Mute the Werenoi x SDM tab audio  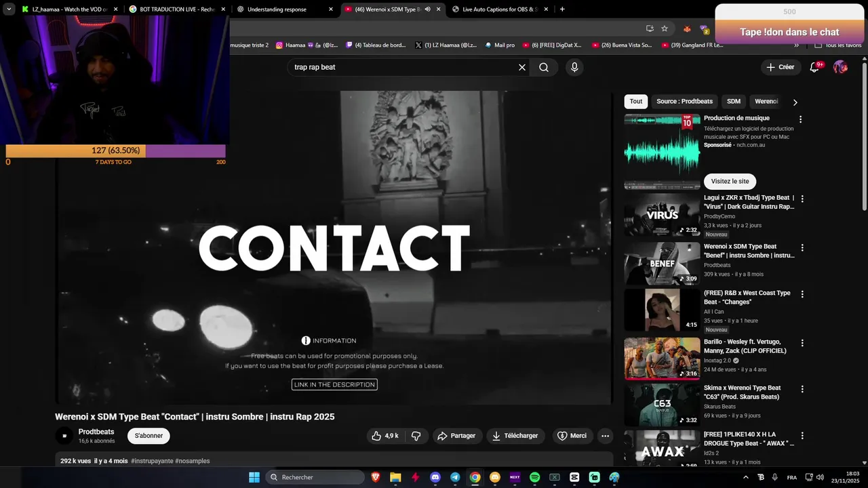(427, 9)
